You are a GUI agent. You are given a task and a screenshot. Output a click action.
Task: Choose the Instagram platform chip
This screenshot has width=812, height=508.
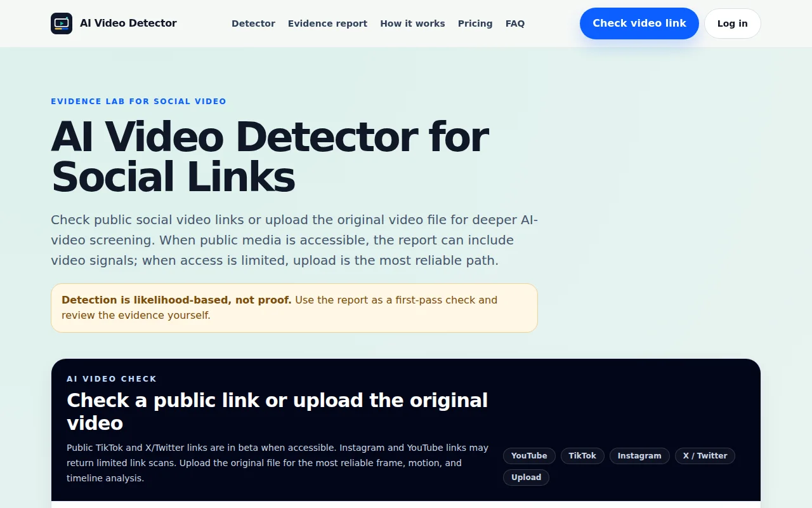click(639, 456)
